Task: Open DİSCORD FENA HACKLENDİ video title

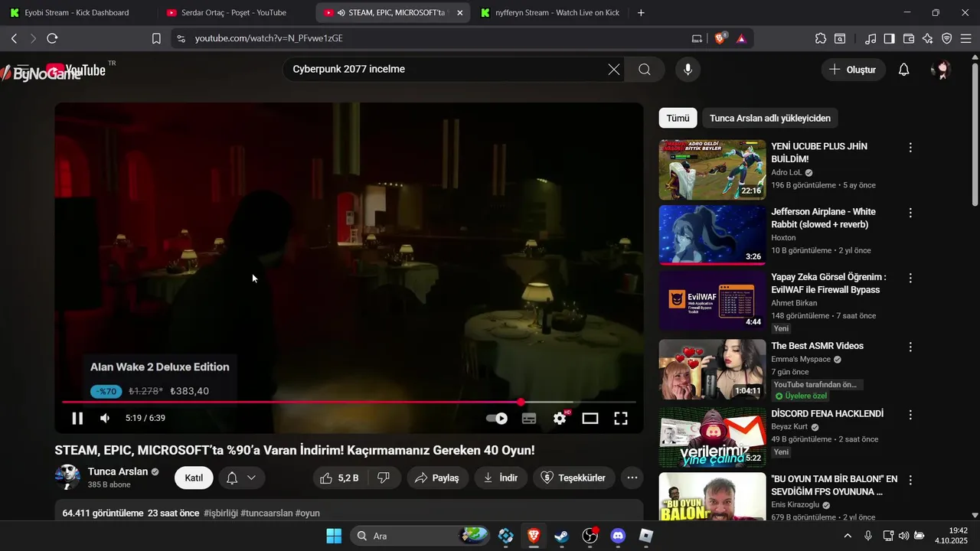Action: 827,413
